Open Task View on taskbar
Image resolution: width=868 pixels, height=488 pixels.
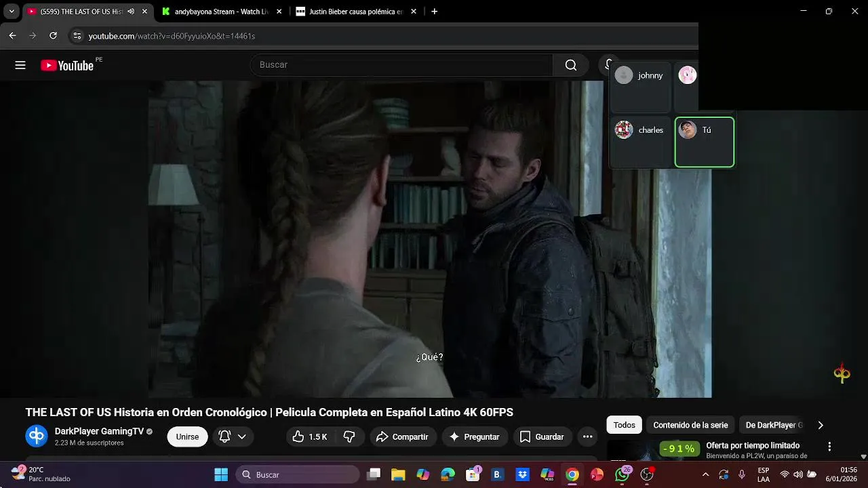(374, 474)
